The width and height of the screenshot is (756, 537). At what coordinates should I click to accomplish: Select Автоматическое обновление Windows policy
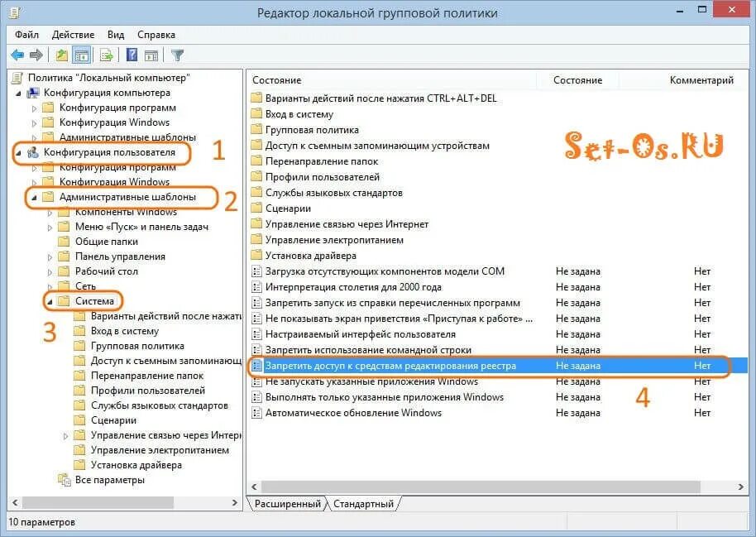(x=353, y=413)
